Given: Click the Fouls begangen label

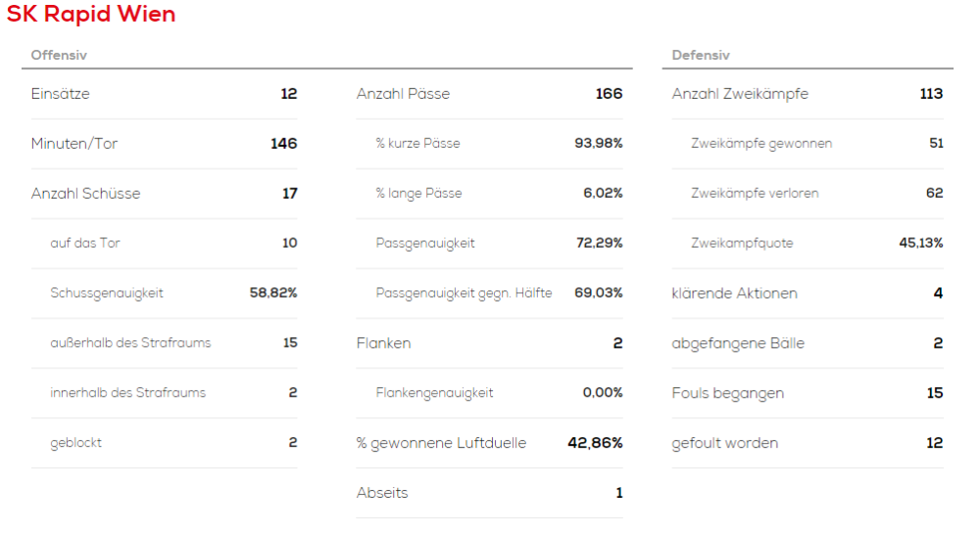Looking at the screenshot, I should [x=727, y=393].
